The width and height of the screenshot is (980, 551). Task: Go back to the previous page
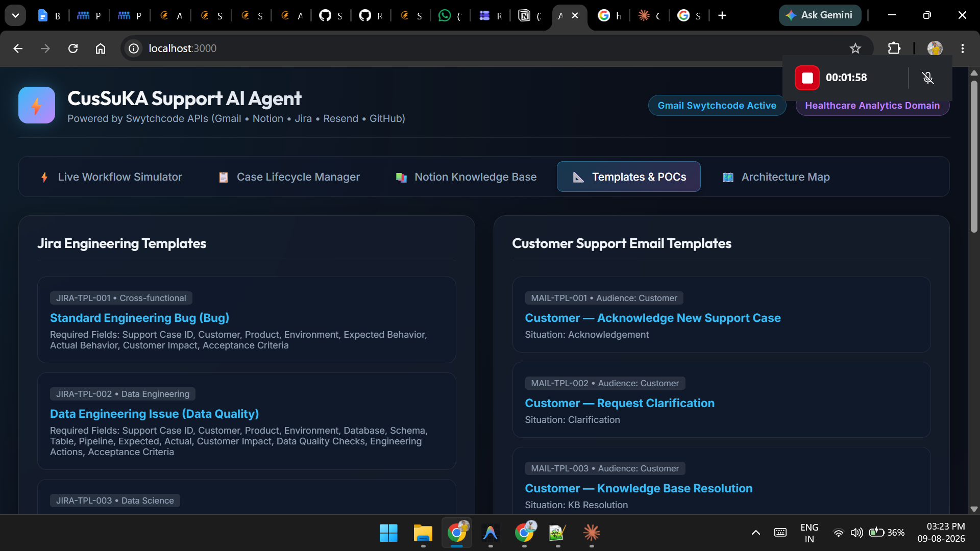(18, 48)
